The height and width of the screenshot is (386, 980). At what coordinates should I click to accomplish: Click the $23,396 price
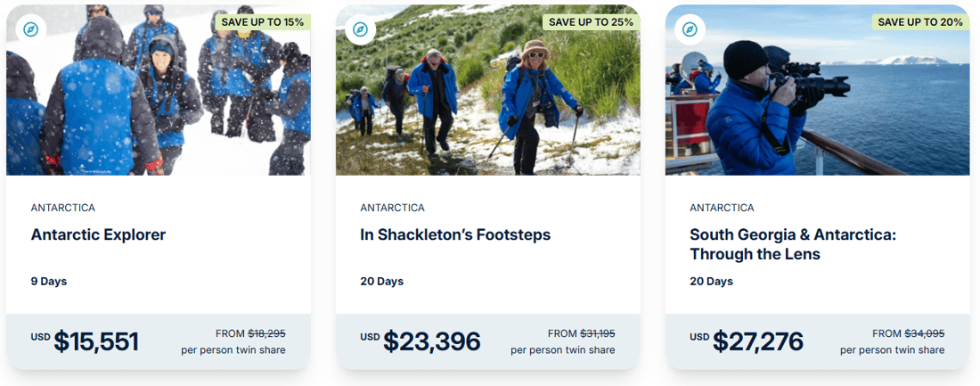[431, 341]
